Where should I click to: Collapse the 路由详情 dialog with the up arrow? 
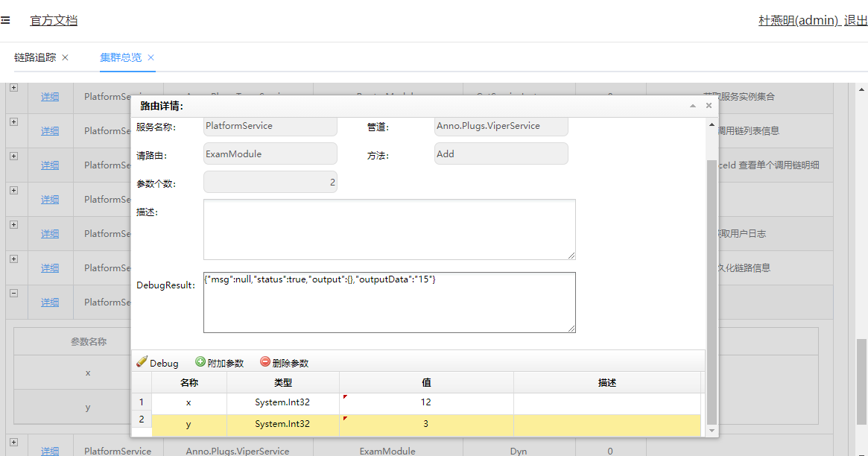pyautogui.click(x=692, y=106)
